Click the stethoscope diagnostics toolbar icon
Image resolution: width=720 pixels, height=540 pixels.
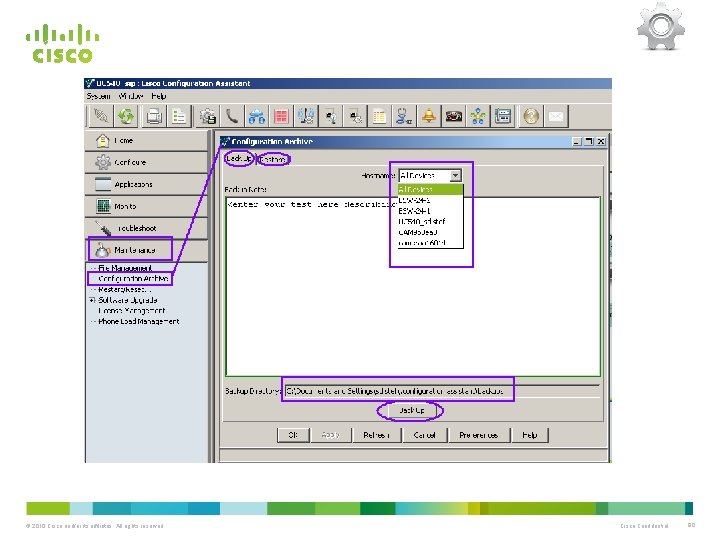point(404,116)
